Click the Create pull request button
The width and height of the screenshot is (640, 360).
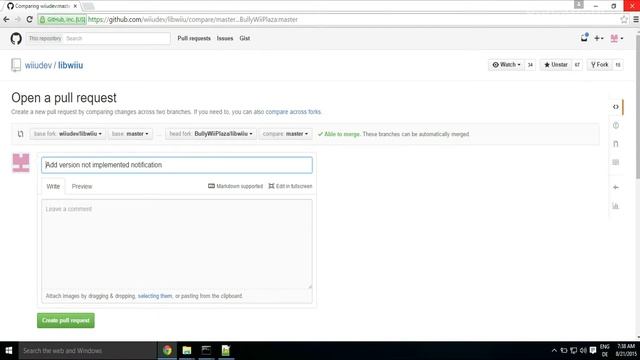click(66, 320)
